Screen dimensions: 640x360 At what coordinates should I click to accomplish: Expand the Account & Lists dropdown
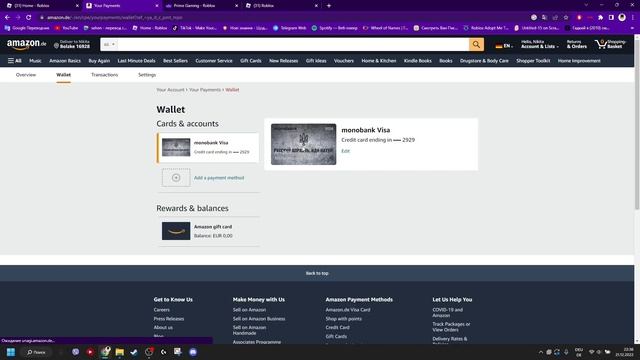click(x=540, y=44)
